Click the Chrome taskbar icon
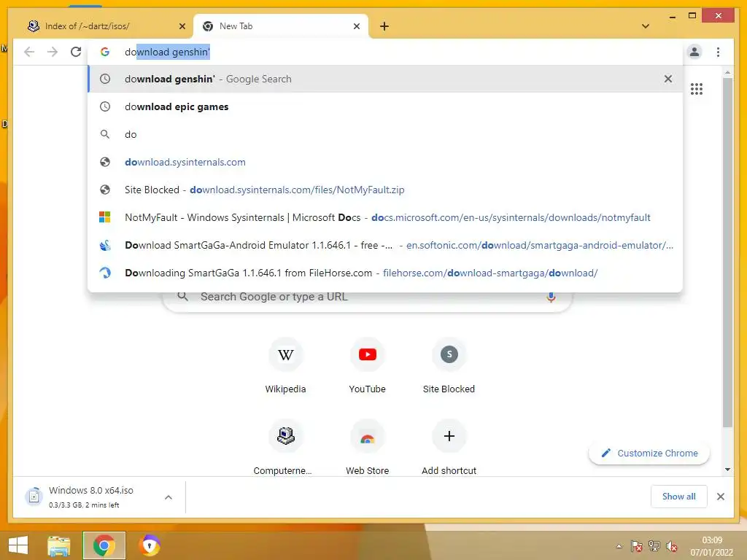This screenshot has height=560, width=747. 104,545
